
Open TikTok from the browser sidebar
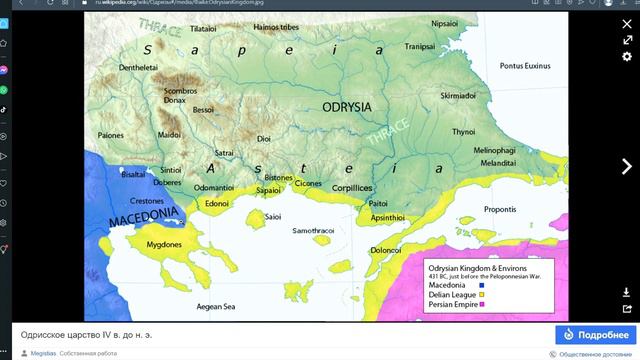3,110
